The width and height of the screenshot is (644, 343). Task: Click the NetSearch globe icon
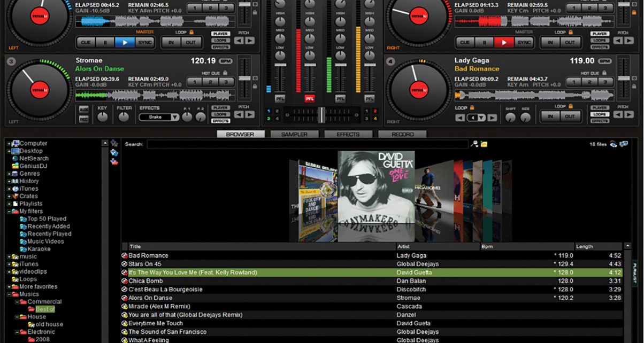pos(15,158)
